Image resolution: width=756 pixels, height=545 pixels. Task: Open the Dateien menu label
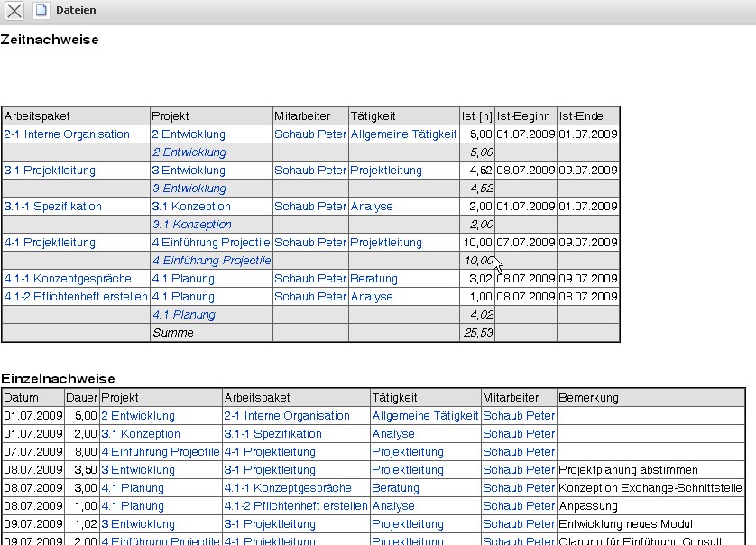[x=76, y=10]
